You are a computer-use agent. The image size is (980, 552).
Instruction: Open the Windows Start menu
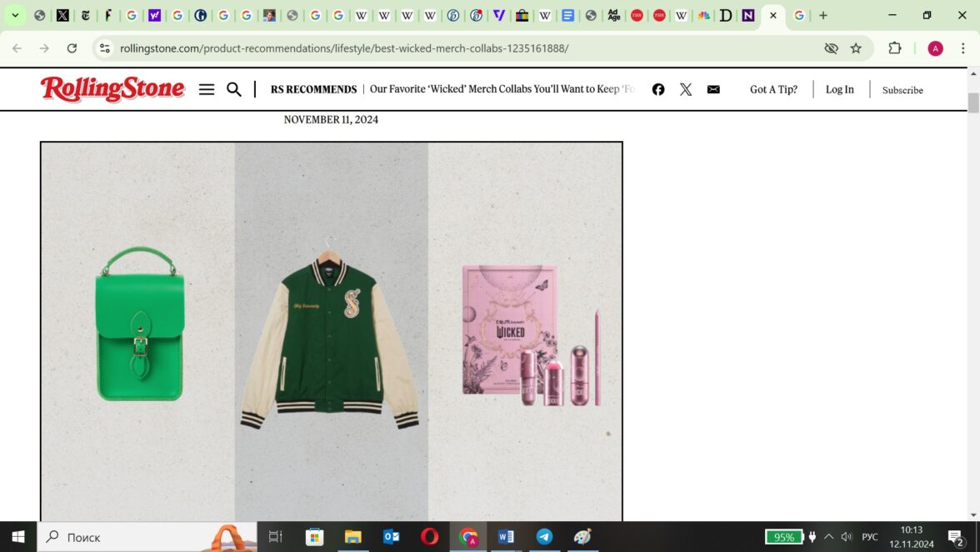coord(18,537)
